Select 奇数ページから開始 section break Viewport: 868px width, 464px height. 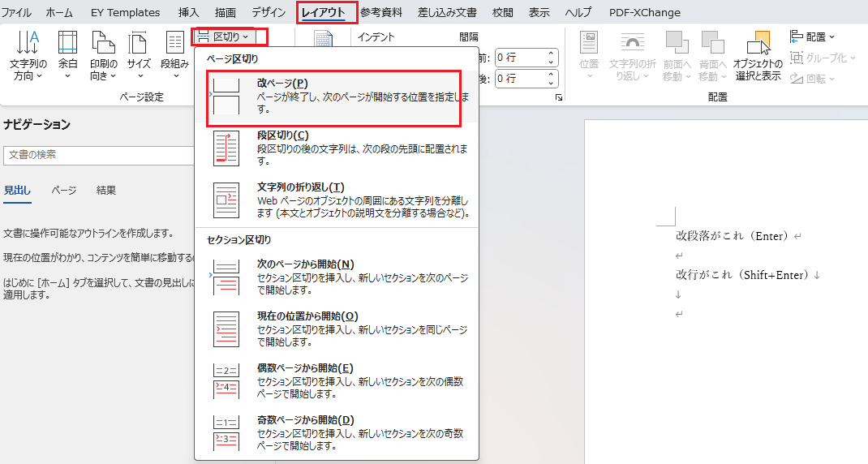click(334, 432)
